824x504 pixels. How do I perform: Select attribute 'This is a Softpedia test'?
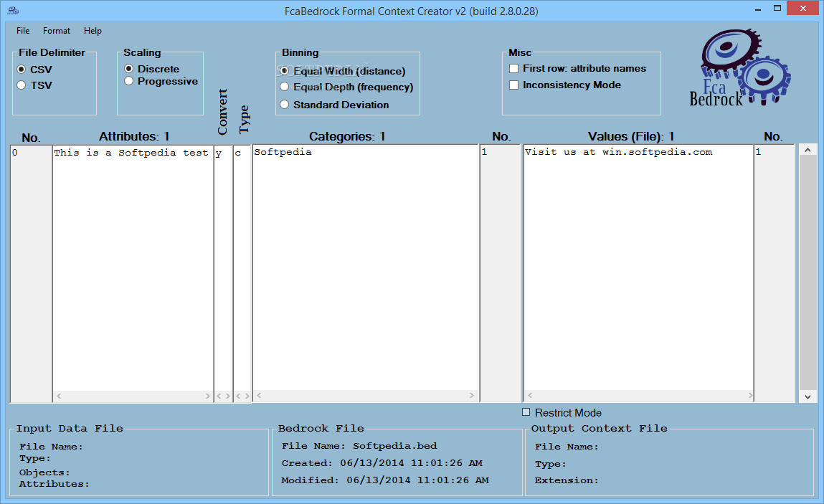pos(131,153)
